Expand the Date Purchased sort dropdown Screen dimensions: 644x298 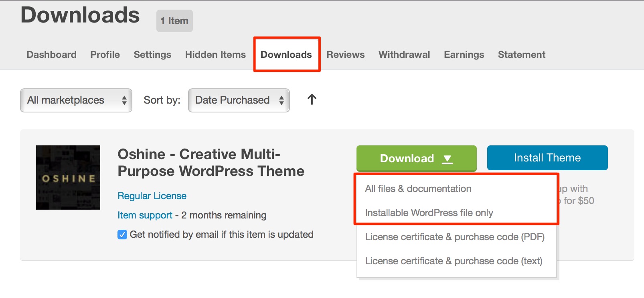[x=239, y=100]
